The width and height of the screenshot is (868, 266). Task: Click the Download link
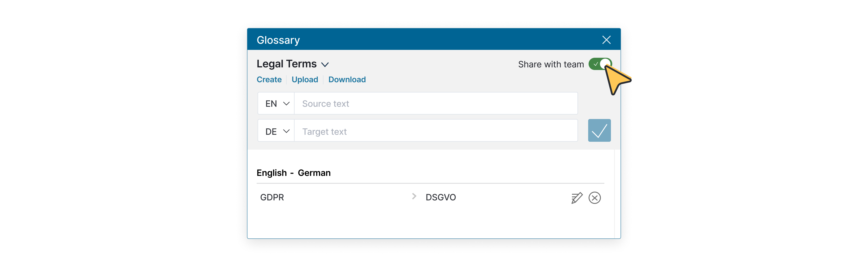point(347,79)
